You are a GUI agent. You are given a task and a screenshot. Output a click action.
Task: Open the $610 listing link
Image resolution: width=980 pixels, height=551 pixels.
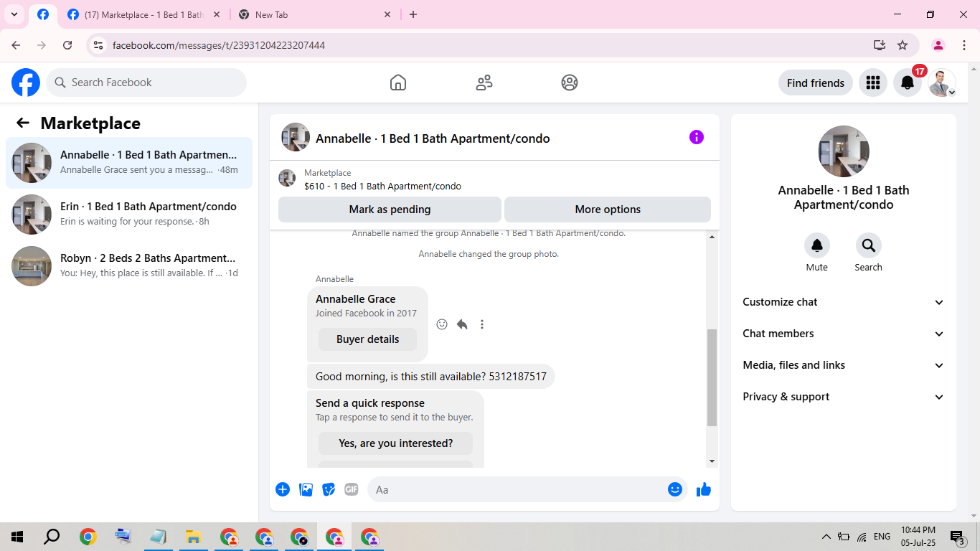[382, 186]
